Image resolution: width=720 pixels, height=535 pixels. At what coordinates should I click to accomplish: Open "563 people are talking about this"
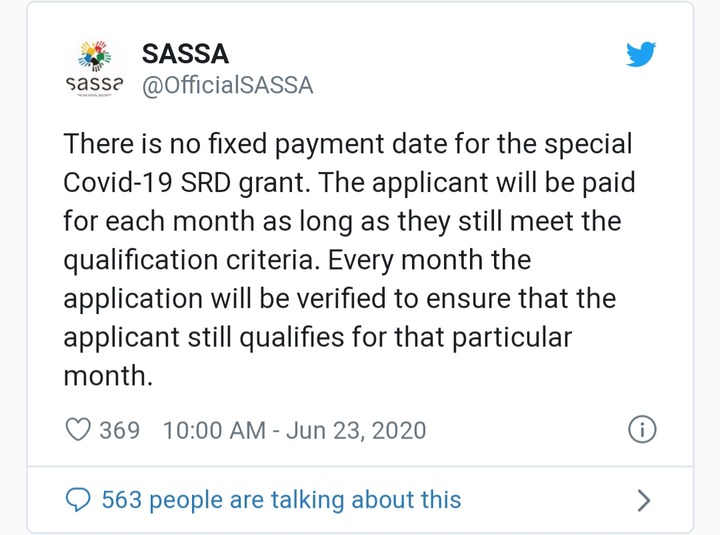tap(281, 499)
